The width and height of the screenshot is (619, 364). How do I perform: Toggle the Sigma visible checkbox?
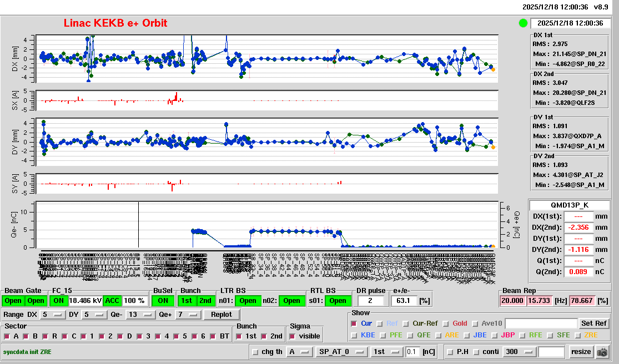tap(293, 336)
